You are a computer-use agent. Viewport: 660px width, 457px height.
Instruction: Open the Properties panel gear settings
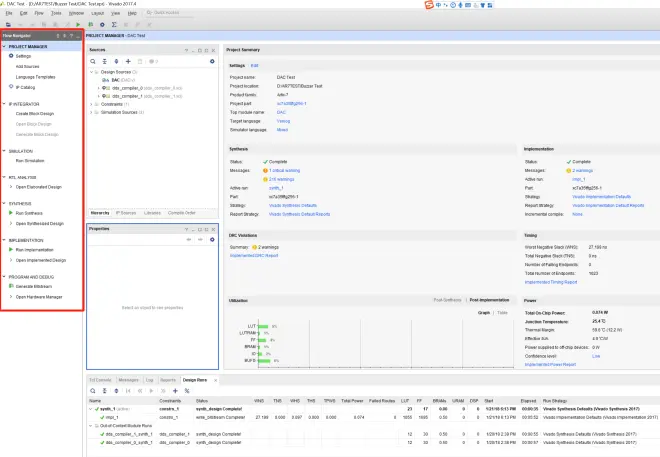point(212,239)
